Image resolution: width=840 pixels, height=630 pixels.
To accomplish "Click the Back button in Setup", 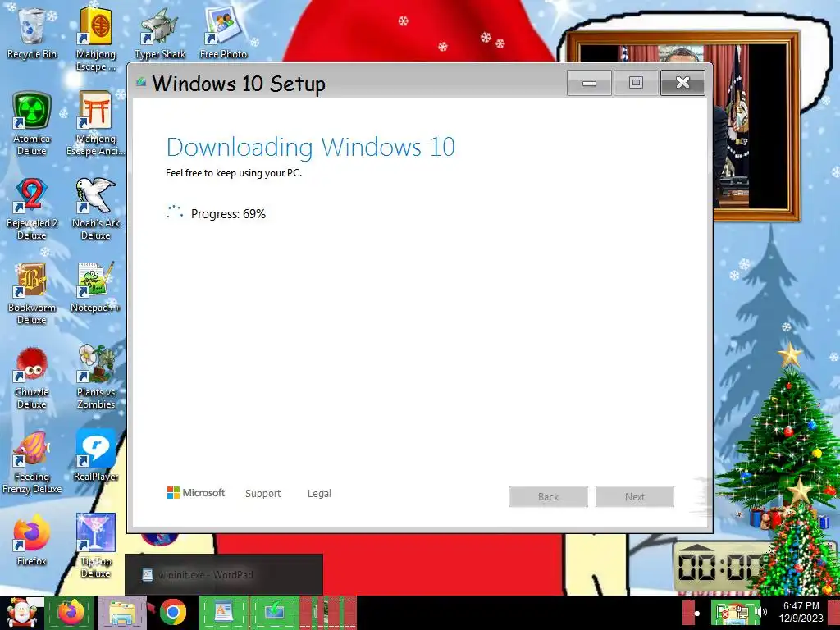I will pos(549,496).
